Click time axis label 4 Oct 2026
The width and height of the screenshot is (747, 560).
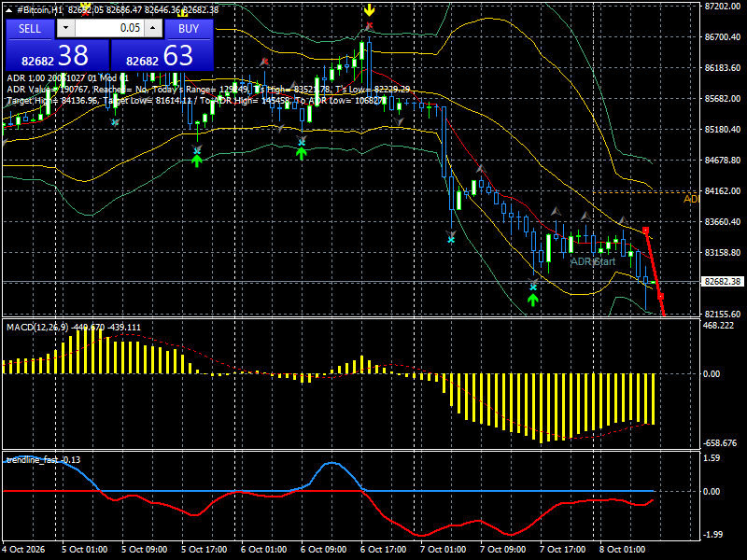click(24, 549)
